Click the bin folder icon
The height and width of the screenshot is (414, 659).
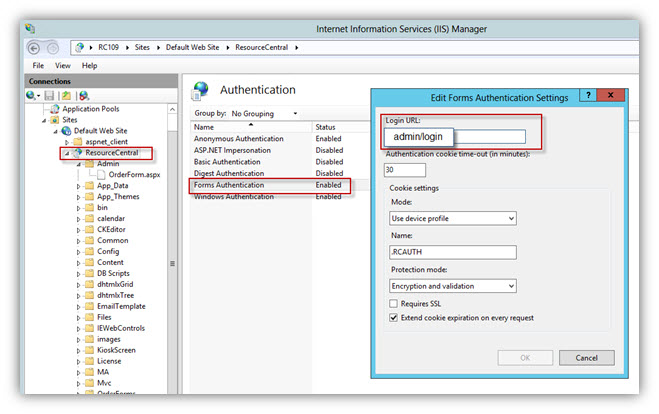(x=90, y=207)
